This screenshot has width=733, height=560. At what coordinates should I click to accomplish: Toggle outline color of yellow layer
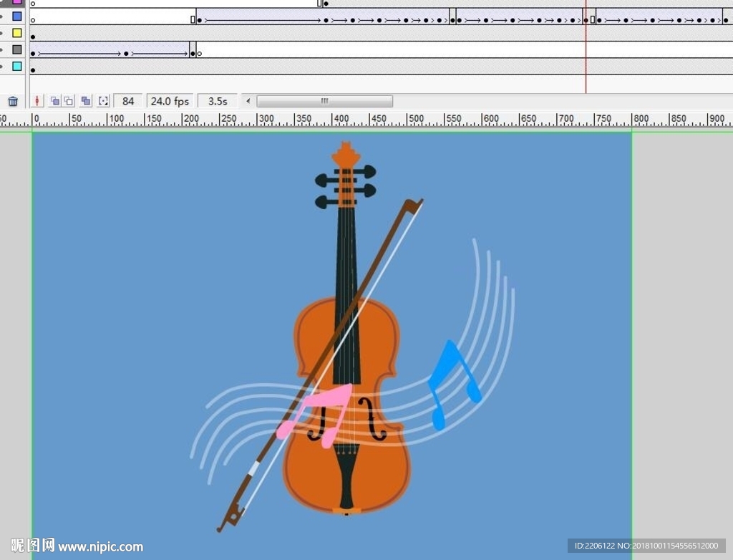[x=17, y=33]
